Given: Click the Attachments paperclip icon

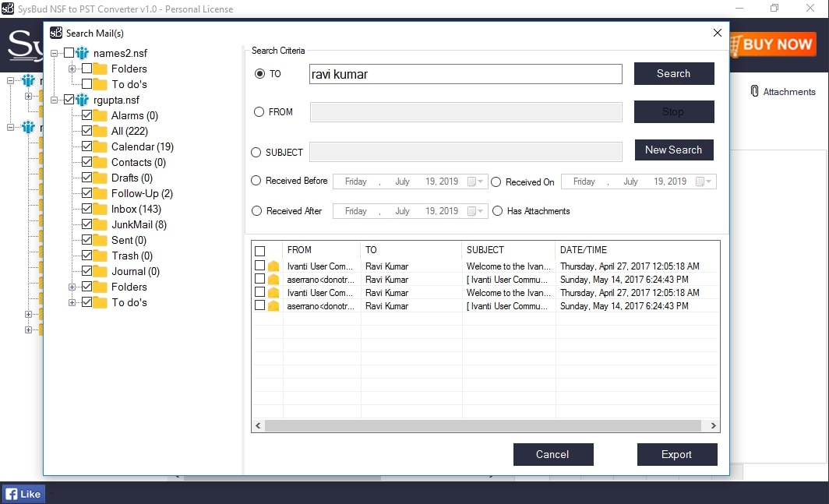Looking at the screenshot, I should [x=754, y=91].
